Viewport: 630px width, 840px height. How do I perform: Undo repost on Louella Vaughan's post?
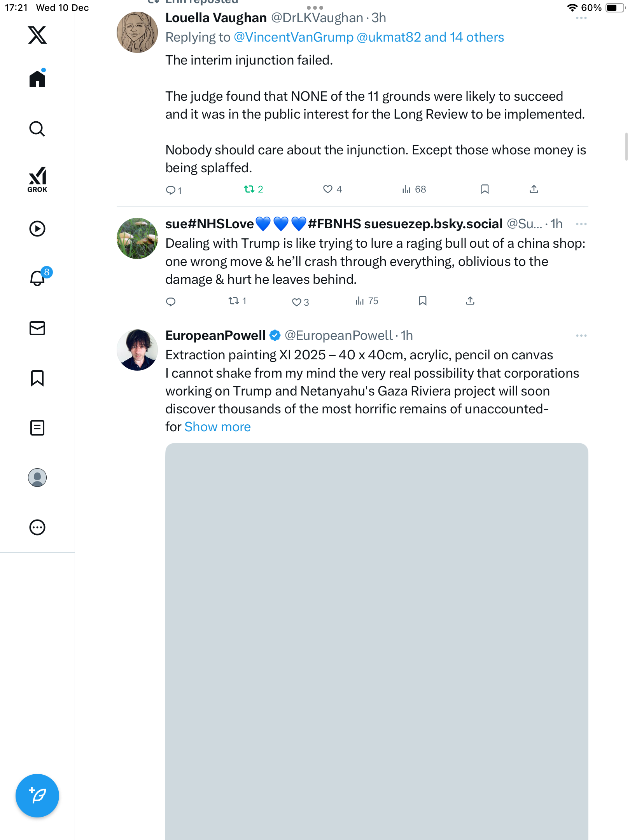tap(249, 189)
